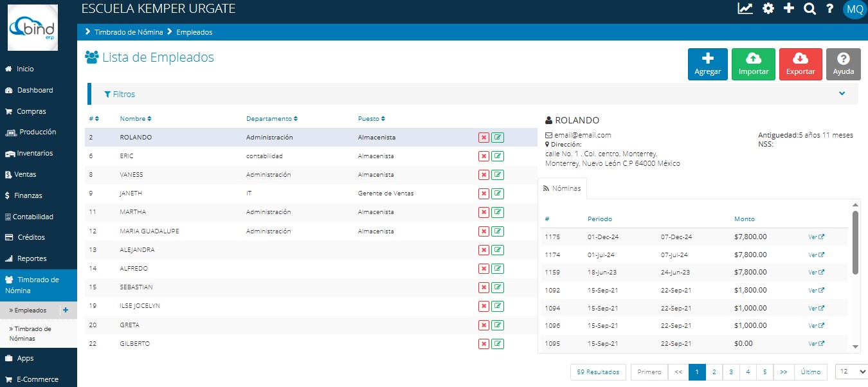
Task: Click the Bind ERP logo
Action: [x=32, y=28]
